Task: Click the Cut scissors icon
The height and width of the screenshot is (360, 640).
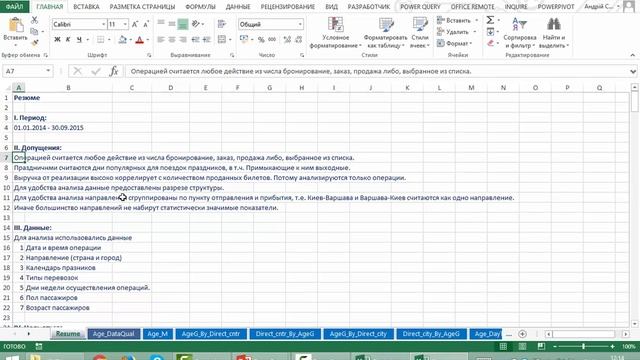Action: pyautogui.click(x=34, y=20)
